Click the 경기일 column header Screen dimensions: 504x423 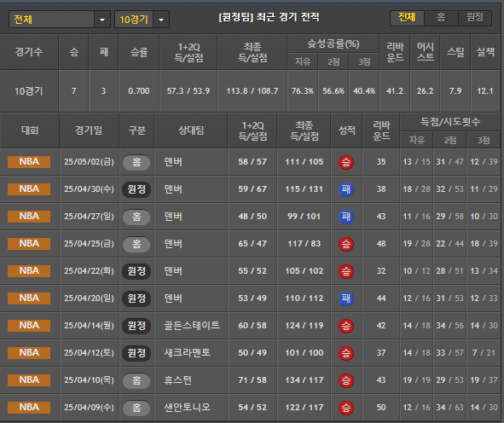89,130
